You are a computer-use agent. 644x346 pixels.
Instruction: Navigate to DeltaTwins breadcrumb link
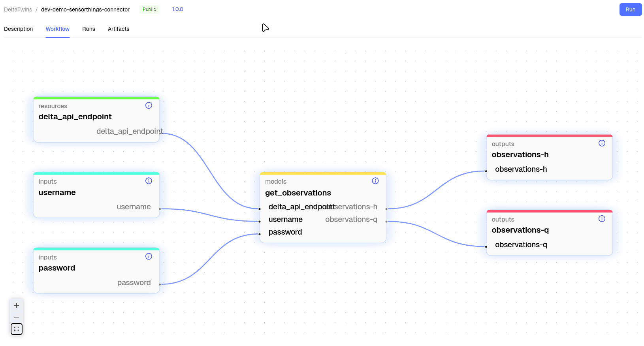pos(18,9)
